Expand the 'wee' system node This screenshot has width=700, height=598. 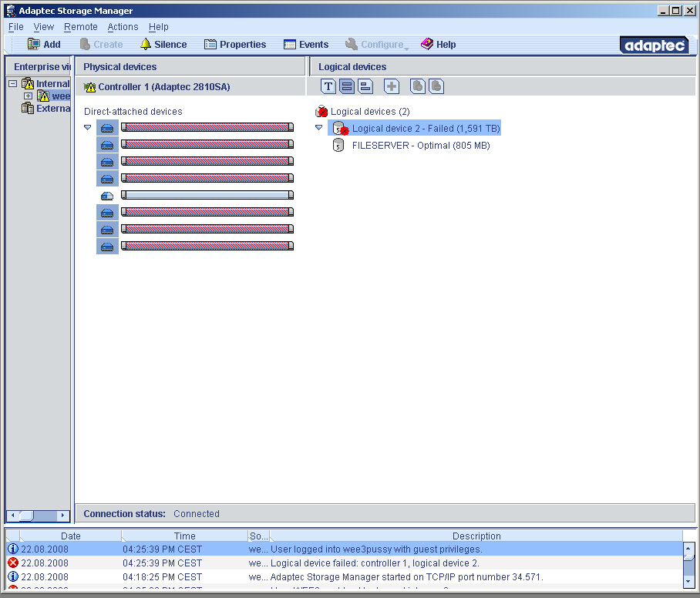28,96
